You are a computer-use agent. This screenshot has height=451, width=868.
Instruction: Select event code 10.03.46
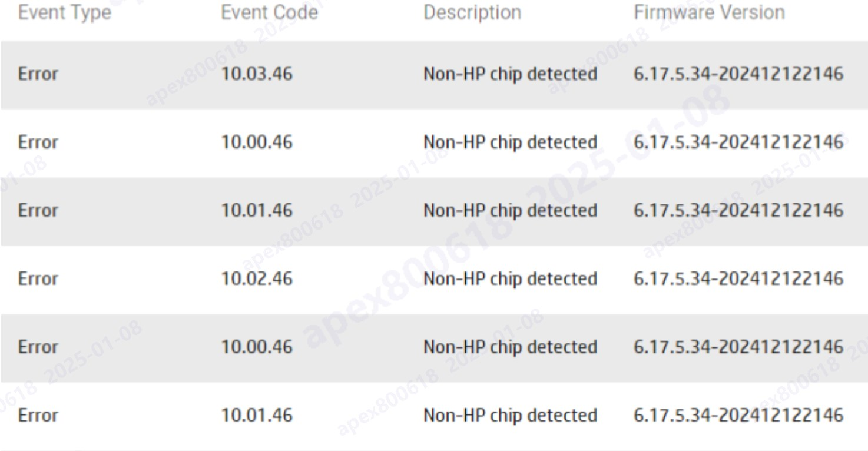[257, 74]
